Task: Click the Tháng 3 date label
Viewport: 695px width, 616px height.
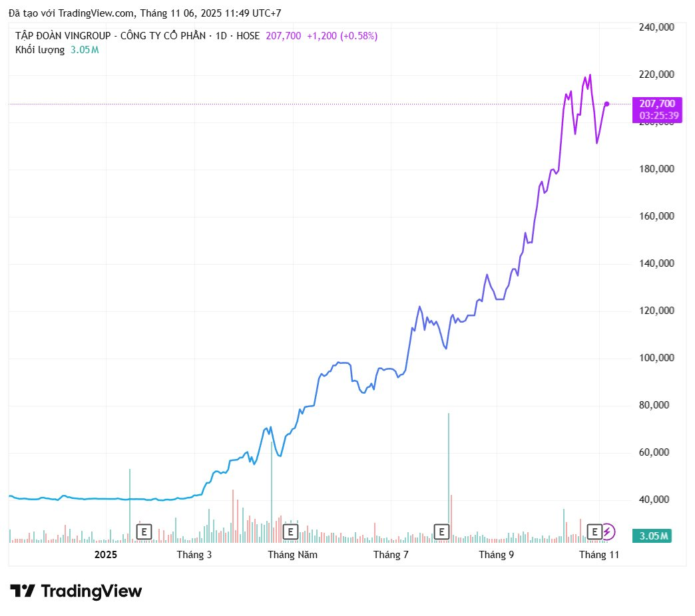Action: pyautogui.click(x=194, y=554)
